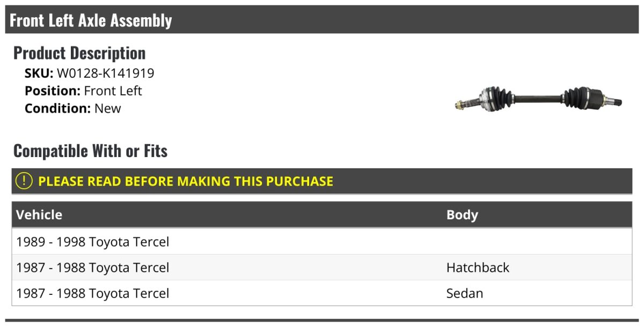
Task: Click the Front Left Axle Assembly header
Action: click(91, 20)
